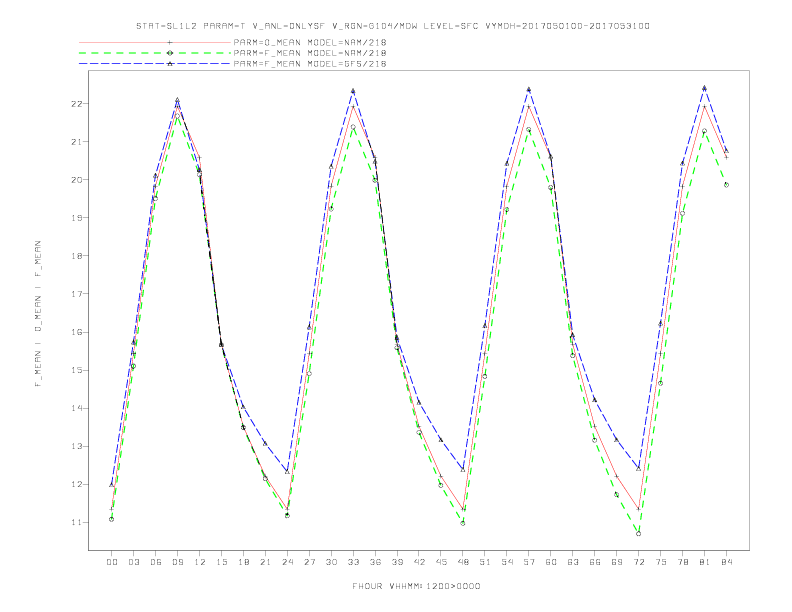Click the triangle marker on the blue legend line

coord(170,64)
